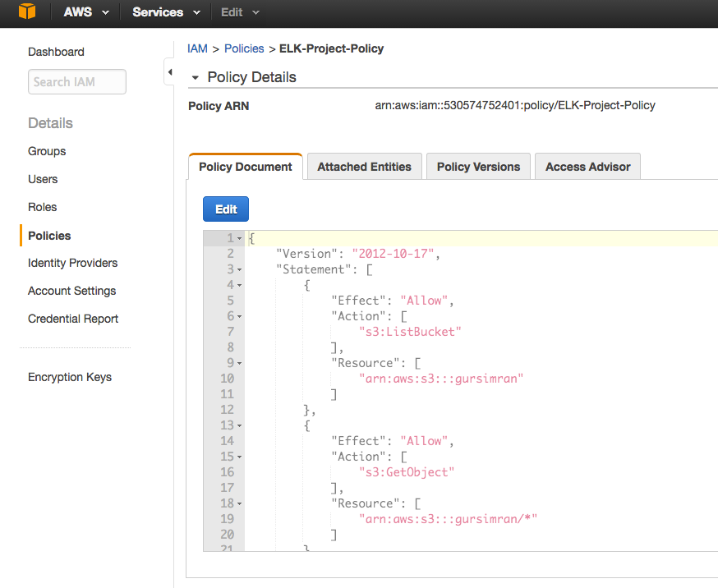This screenshot has width=718, height=588.
Task: Fold the code block at line 1
Action: (239, 239)
